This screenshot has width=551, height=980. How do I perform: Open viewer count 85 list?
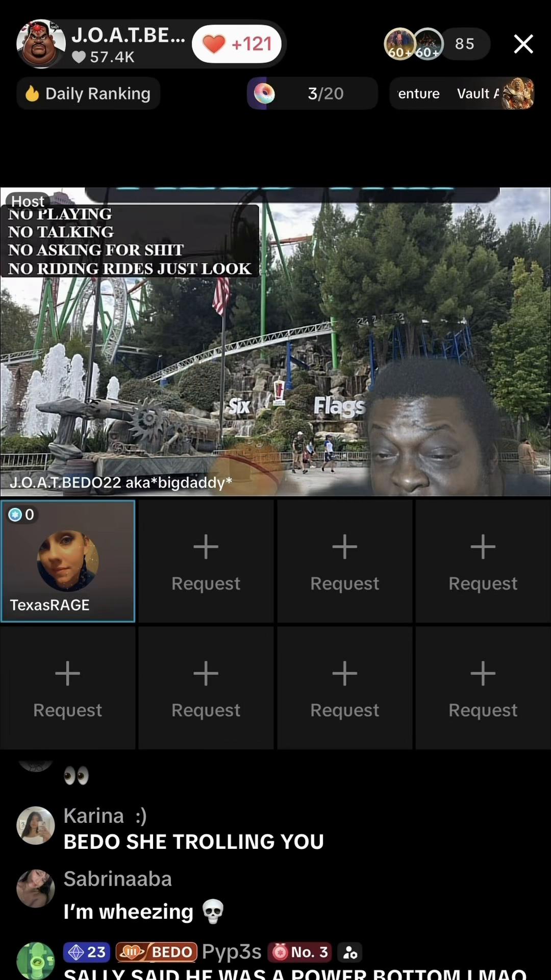point(465,44)
